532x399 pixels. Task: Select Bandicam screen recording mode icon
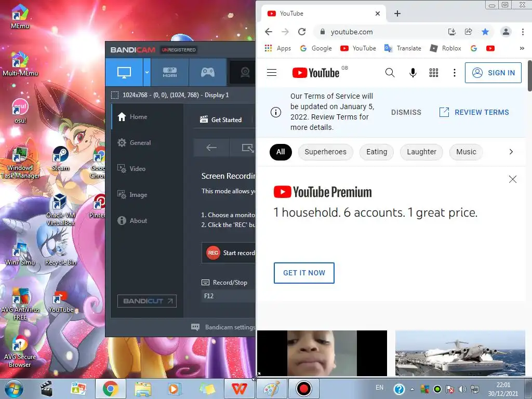tap(124, 72)
